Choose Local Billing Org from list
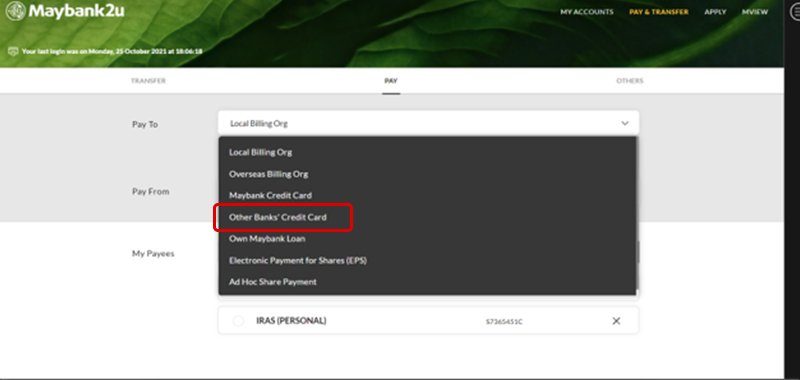This screenshot has height=380, width=800. pos(260,152)
